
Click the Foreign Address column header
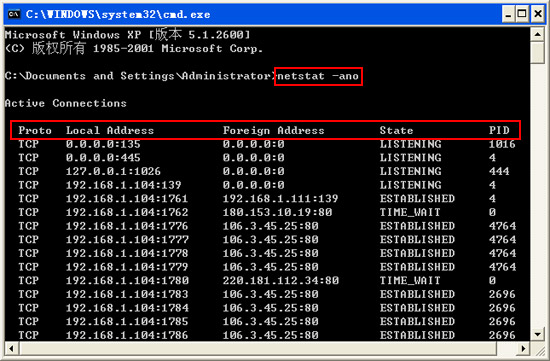point(274,131)
